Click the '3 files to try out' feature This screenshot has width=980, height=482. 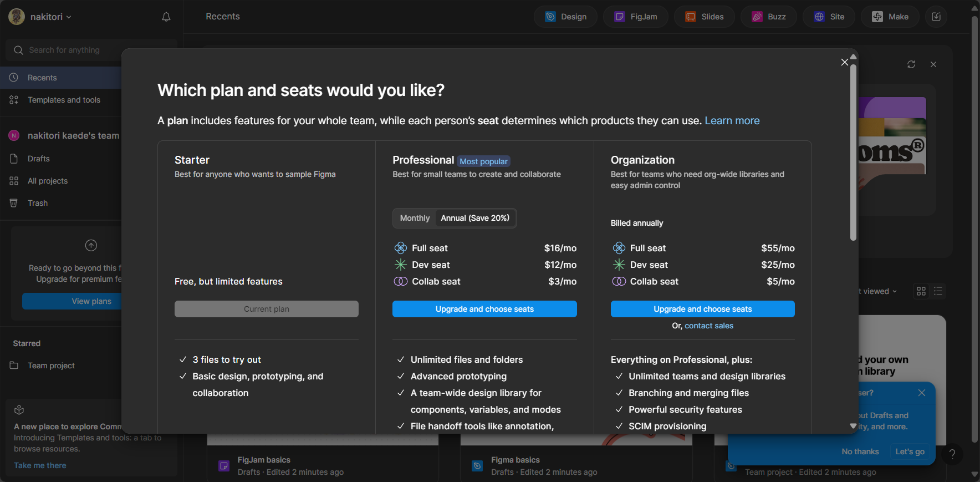click(227, 359)
